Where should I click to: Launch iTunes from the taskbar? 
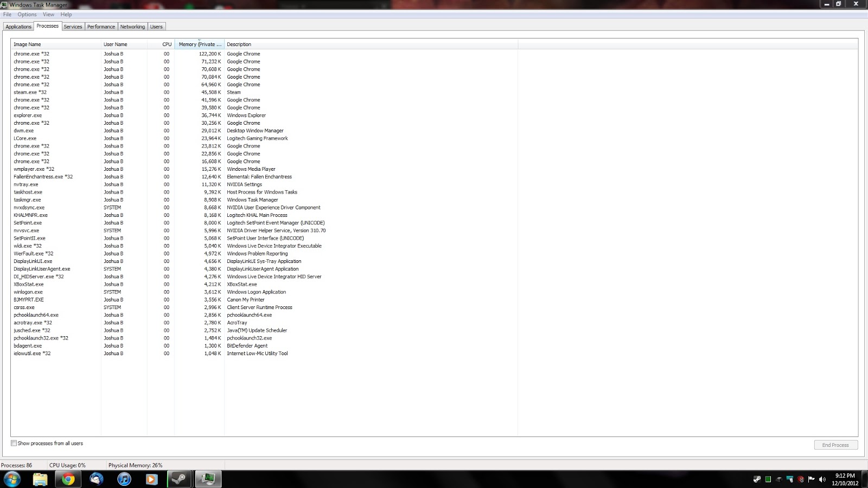click(x=124, y=479)
